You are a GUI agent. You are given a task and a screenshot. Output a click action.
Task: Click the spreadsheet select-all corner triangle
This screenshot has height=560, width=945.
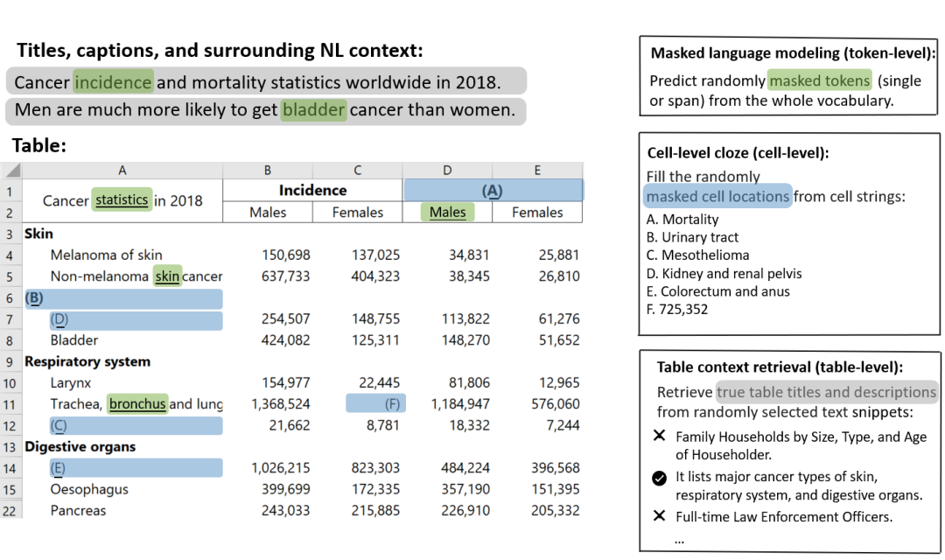[12, 171]
